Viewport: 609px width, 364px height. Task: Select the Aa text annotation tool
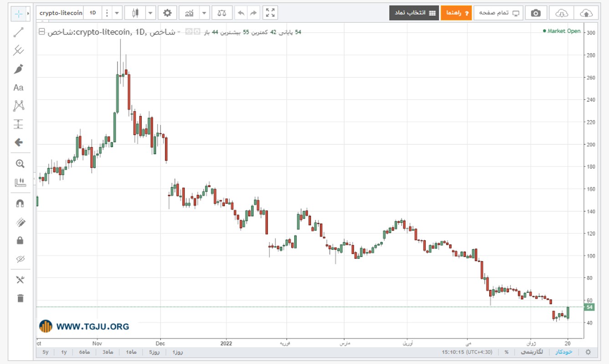19,87
